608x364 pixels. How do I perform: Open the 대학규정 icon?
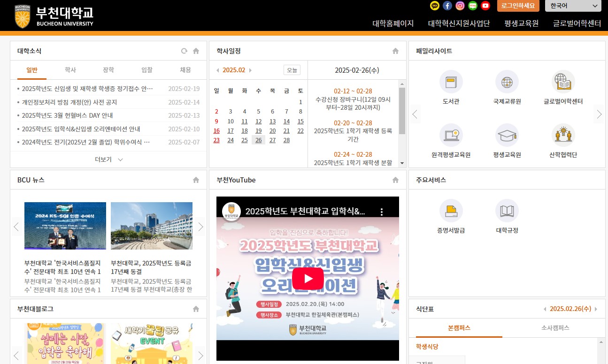[507, 211]
